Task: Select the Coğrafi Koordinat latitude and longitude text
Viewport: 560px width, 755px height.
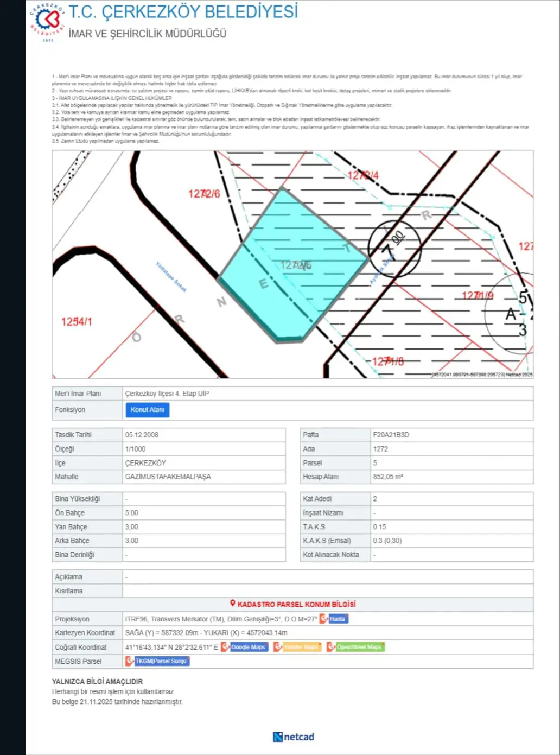Action: 171,647
